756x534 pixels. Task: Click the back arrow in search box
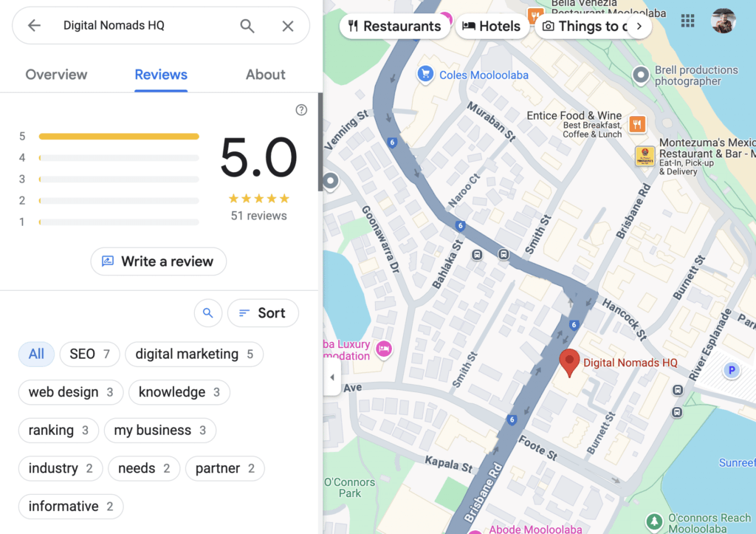click(34, 26)
